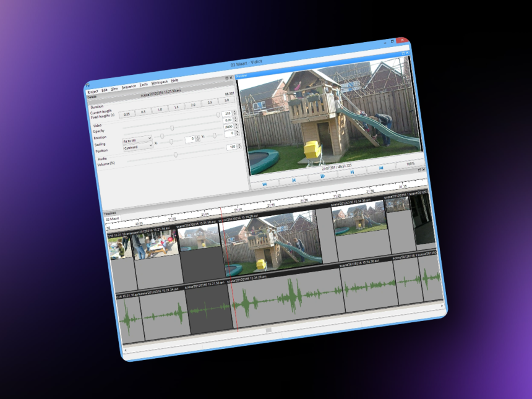Viewport: 532px width, 399px height.
Task: Skip to the next clip in preview
Action: (x=351, y=172)
